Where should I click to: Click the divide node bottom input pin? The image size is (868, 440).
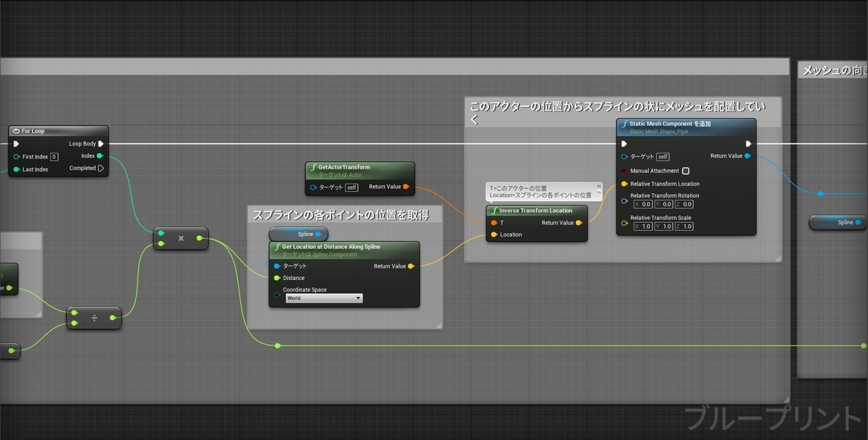point(75,323)
